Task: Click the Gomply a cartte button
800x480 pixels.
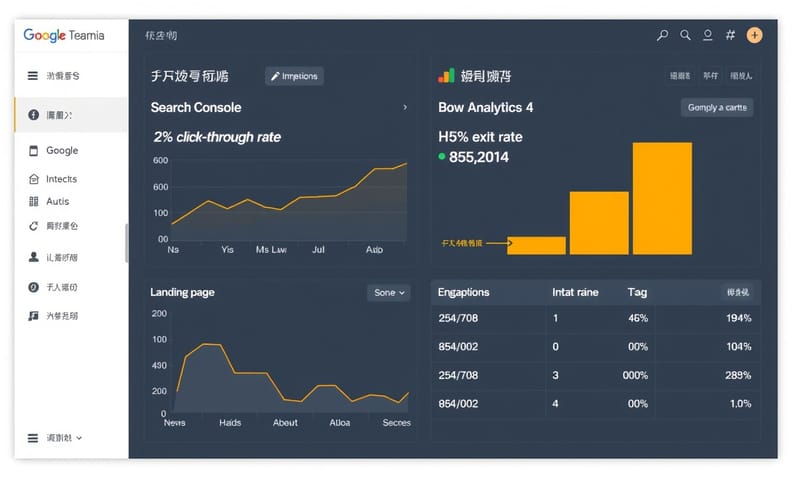Action: pyautogui.click(x=717, y=108)
